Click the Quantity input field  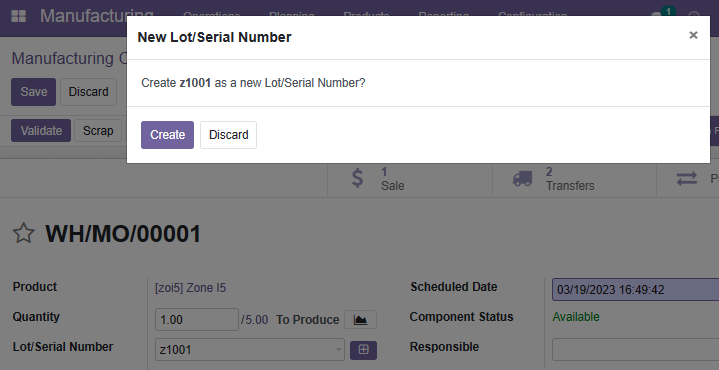[197, 320]
